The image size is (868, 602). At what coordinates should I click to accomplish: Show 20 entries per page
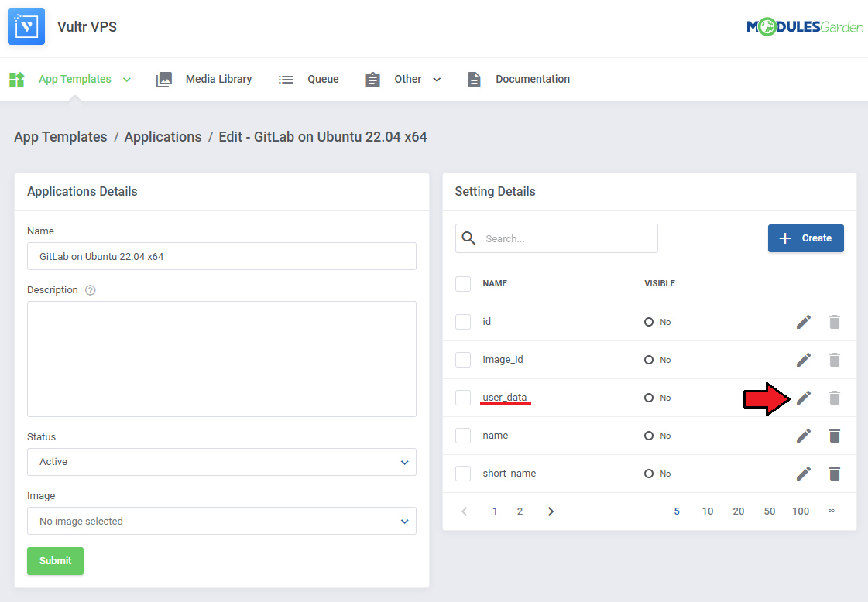pyautogui.click(x=739, y=511)
